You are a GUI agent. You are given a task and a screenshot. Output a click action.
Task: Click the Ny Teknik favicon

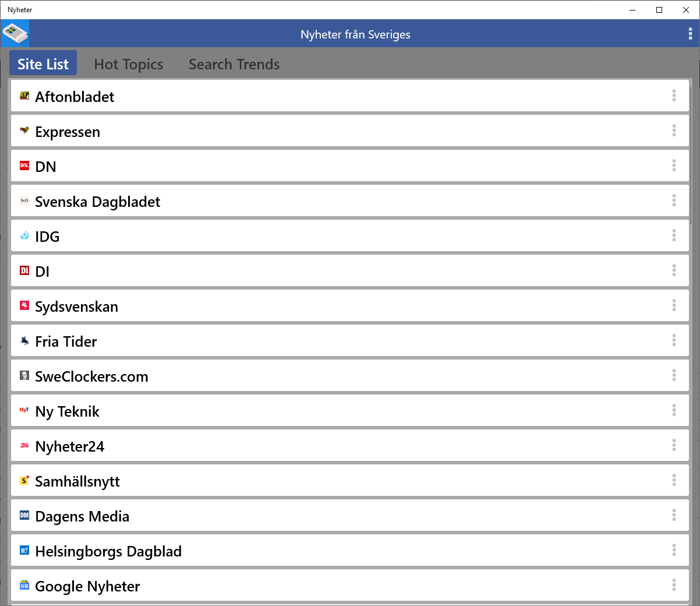tap(24, 410)
